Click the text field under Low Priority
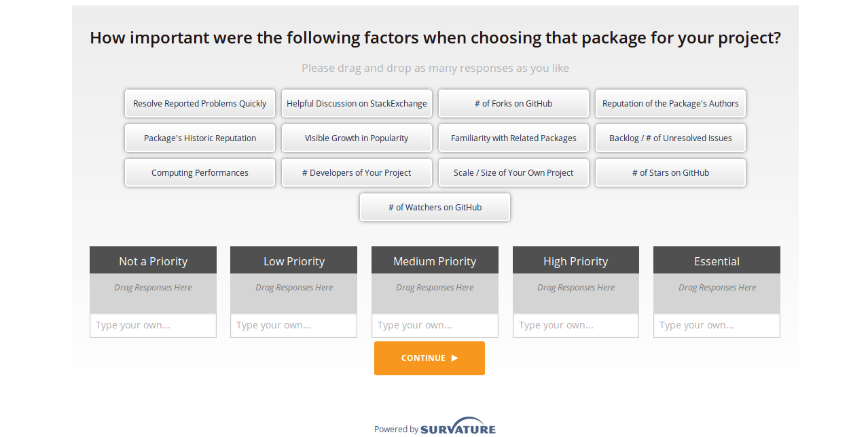 click(293, 326)
